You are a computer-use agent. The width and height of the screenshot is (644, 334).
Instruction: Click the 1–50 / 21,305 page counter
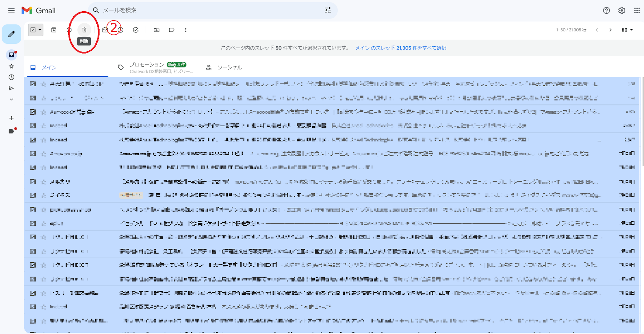(x=571, y=30)
